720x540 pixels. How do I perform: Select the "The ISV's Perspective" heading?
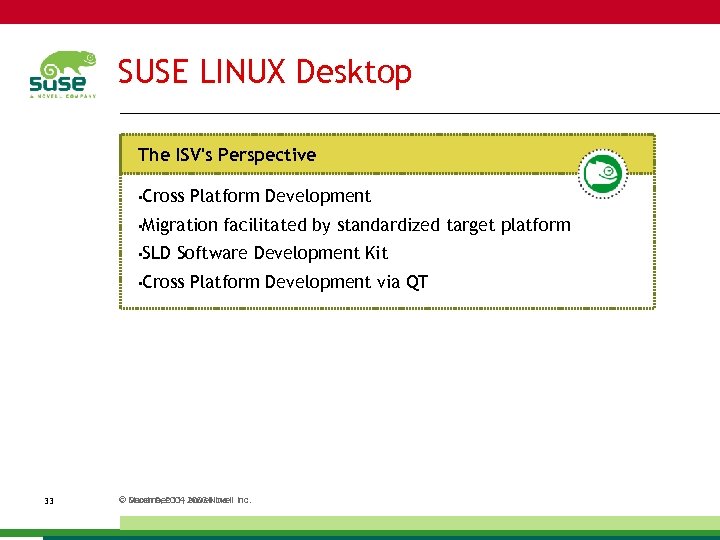point(227,155)
